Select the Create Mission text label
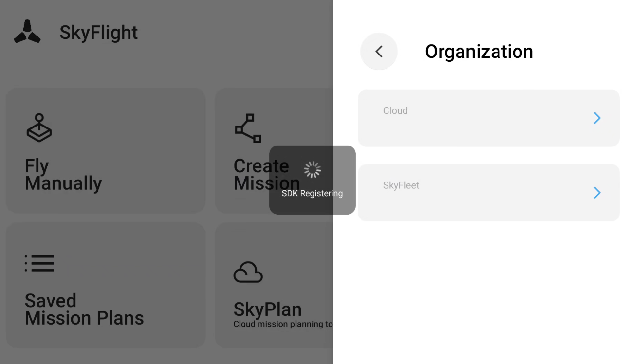The height and width of the screenshot is (364, 628). pyautogui.click(x=267, y=175)
